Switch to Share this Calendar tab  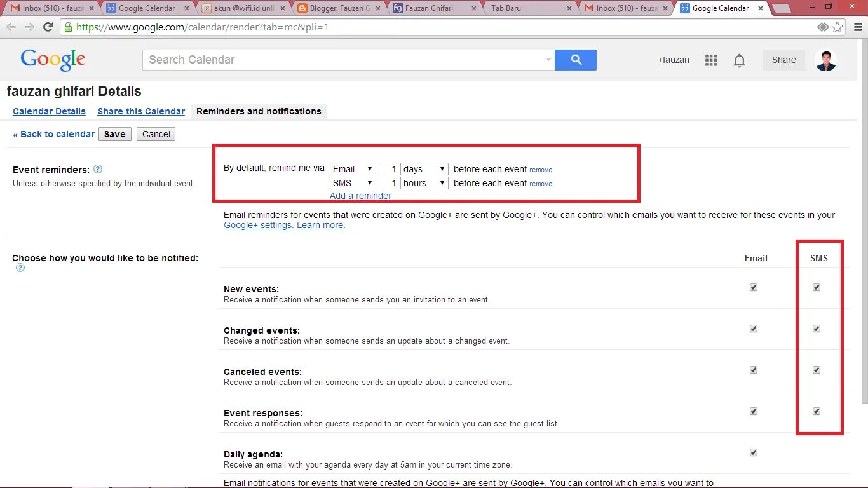(x=141, y=111)
